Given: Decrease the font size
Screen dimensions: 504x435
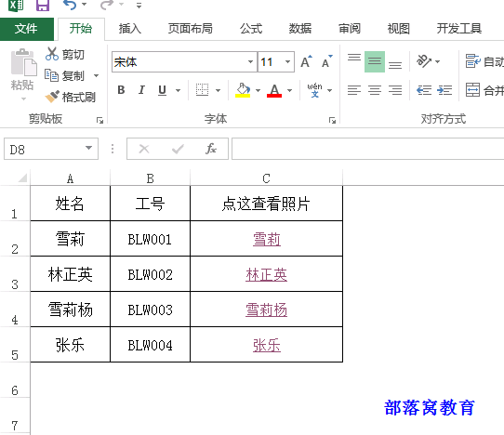Looking at the screenshot, I should click(327, 61).
